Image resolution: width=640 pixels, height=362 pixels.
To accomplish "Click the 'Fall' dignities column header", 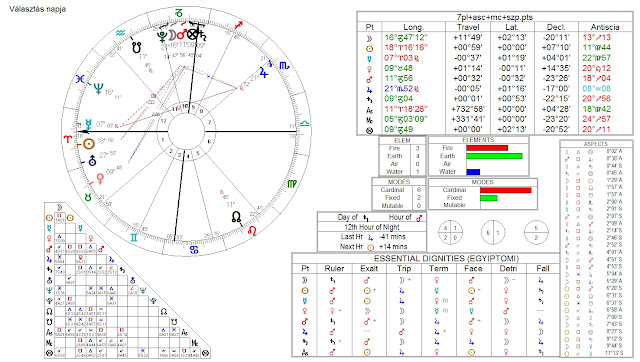I will click(x=543, y=269).
